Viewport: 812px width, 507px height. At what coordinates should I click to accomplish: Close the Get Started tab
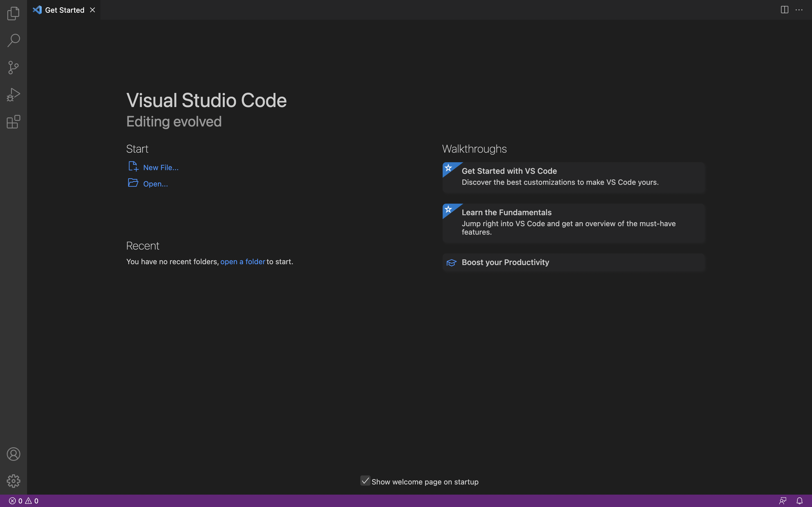coord(92,10)
